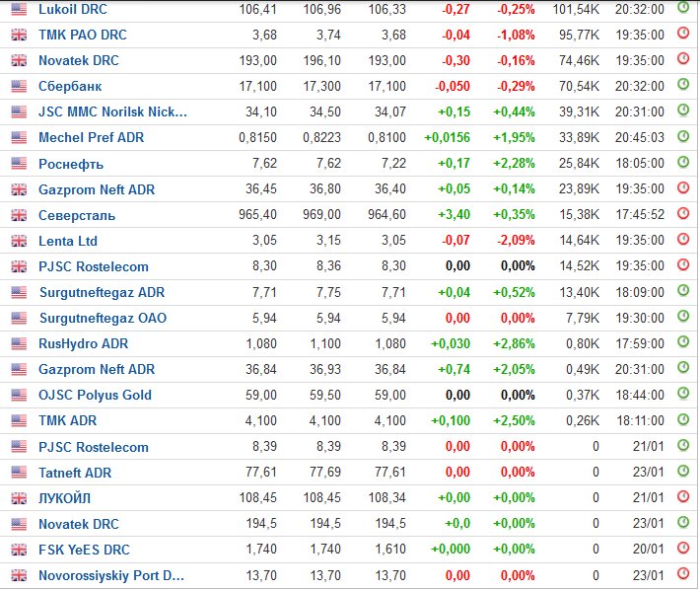Click the time value 20:45:03

[x=640, y=137]
